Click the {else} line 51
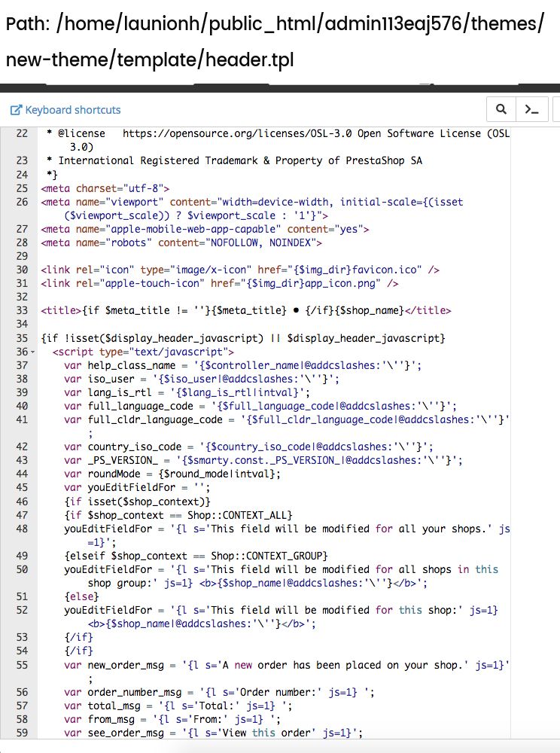The width and height of the screenshot is (560, 753). pos(81,596)
